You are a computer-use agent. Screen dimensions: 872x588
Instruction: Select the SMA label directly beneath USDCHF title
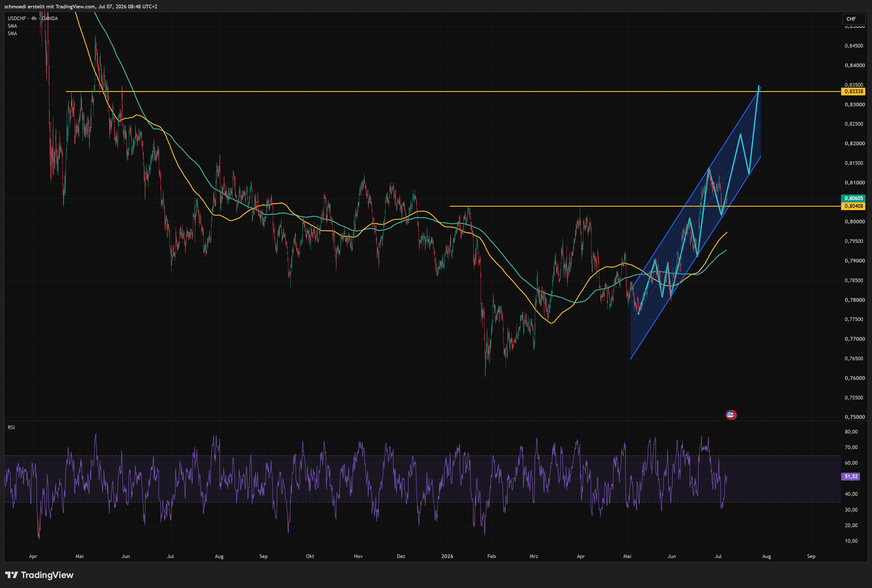pos(12,26)
